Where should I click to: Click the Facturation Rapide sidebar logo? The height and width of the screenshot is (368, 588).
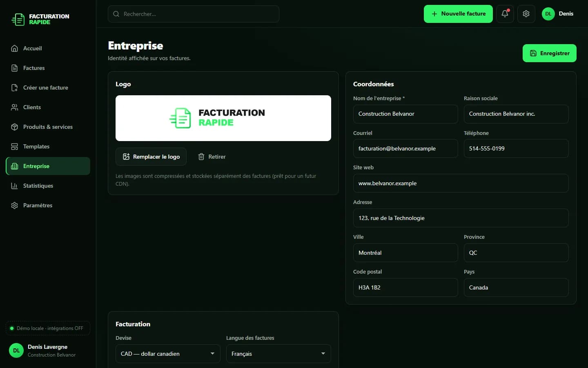[x=40, y=19]
